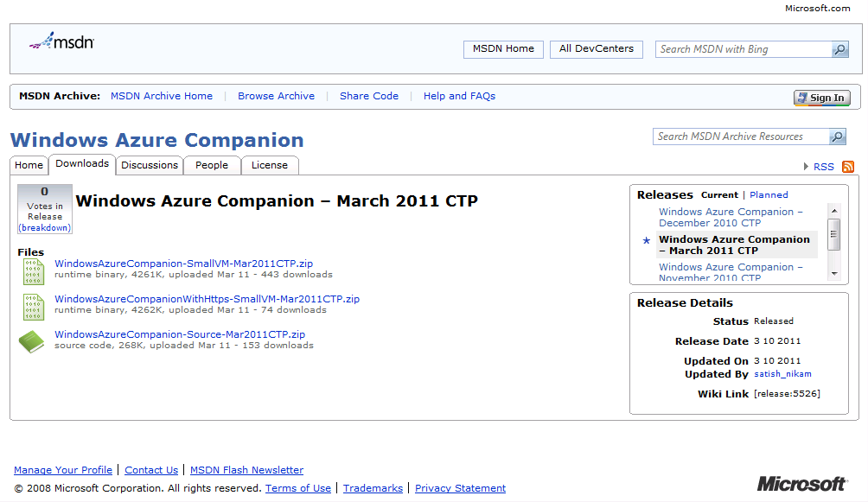This screenshot has width=868, height=502.
Task: Open the Share Code link
Action: 369,96
